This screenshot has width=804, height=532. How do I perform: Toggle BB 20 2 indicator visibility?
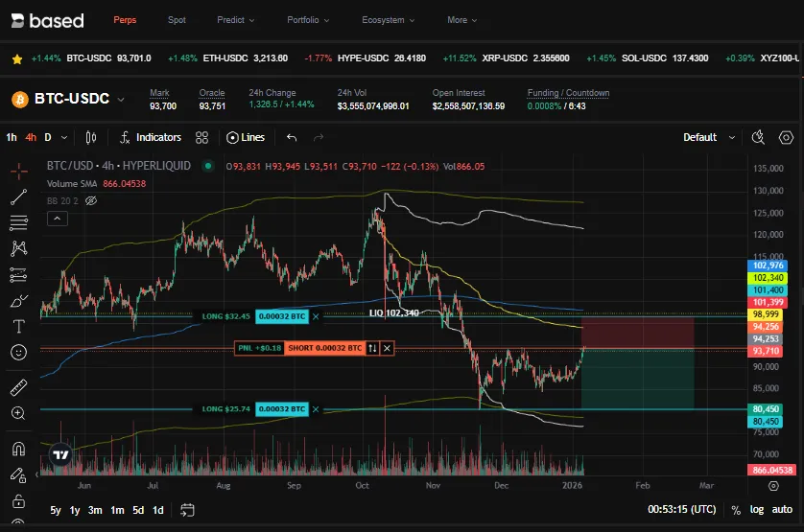point(92,201)
